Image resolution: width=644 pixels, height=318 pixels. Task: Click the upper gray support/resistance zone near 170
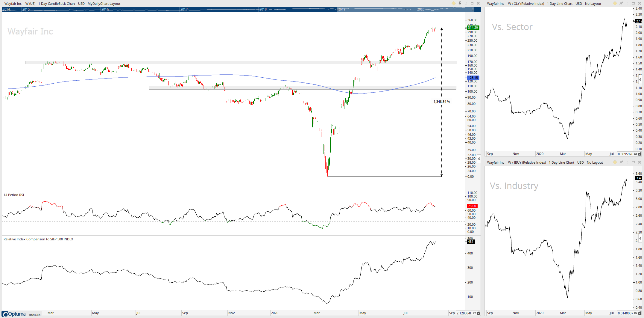click(x=241, y=63)
